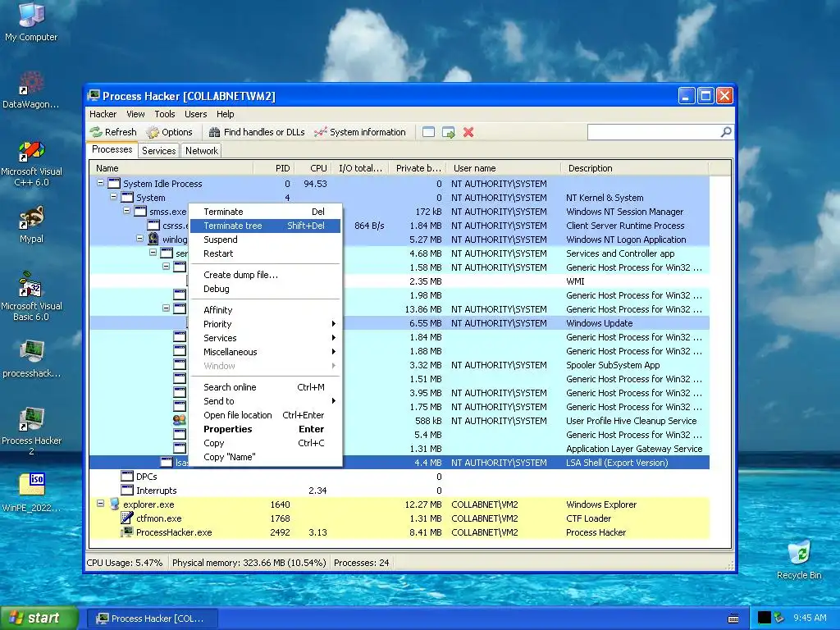The image size is (840, 630).
Task: Choose Search online
Action: click(x=265, y=387)
